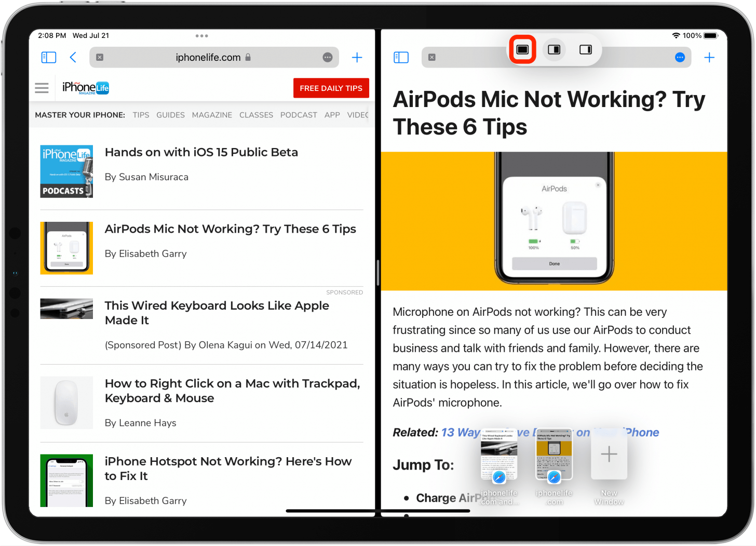Click the FREE DAILY TIPS button

331,88
